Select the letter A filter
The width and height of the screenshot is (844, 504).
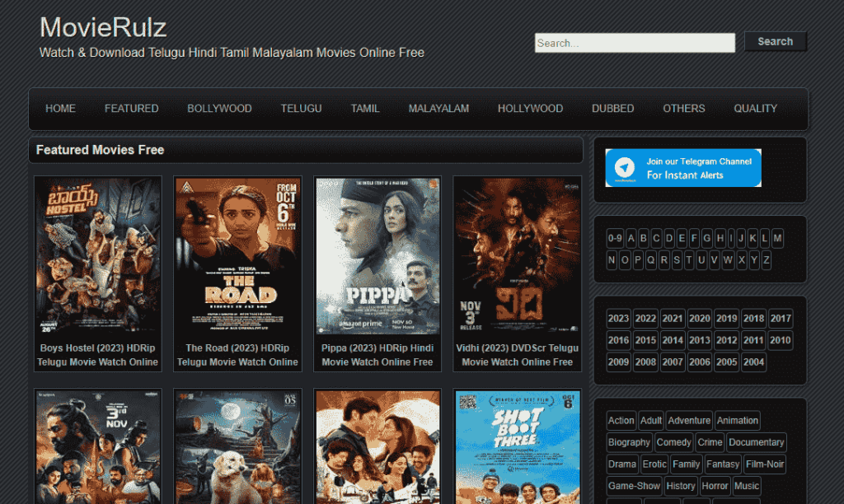[x=631, y=238]
